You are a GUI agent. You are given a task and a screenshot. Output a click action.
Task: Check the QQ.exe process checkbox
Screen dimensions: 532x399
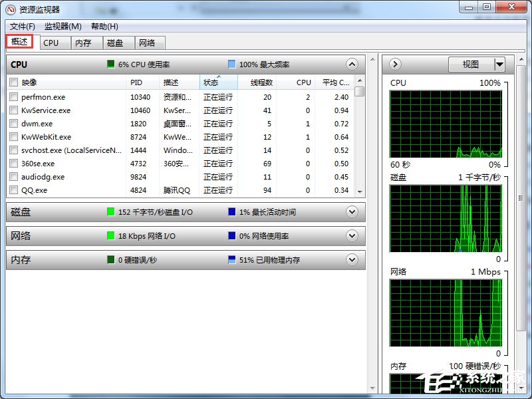tap(14, 190)
